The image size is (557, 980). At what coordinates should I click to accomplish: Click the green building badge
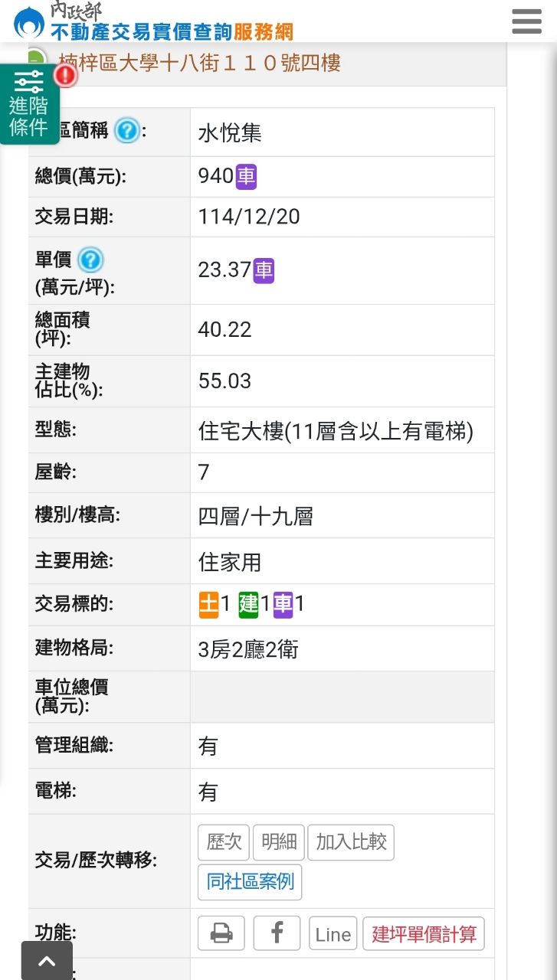pyautogui.click(x=248, y=604)
